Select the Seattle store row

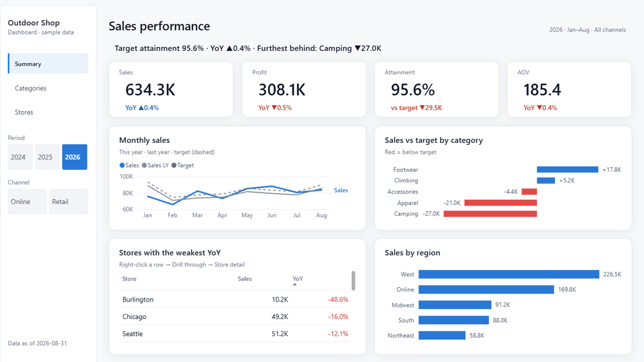coord(235,334)
